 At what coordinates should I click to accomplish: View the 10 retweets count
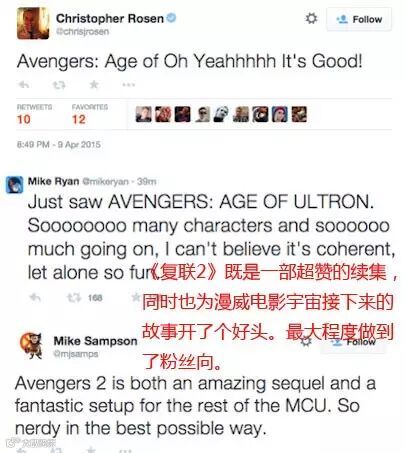[x=24, y=119]
